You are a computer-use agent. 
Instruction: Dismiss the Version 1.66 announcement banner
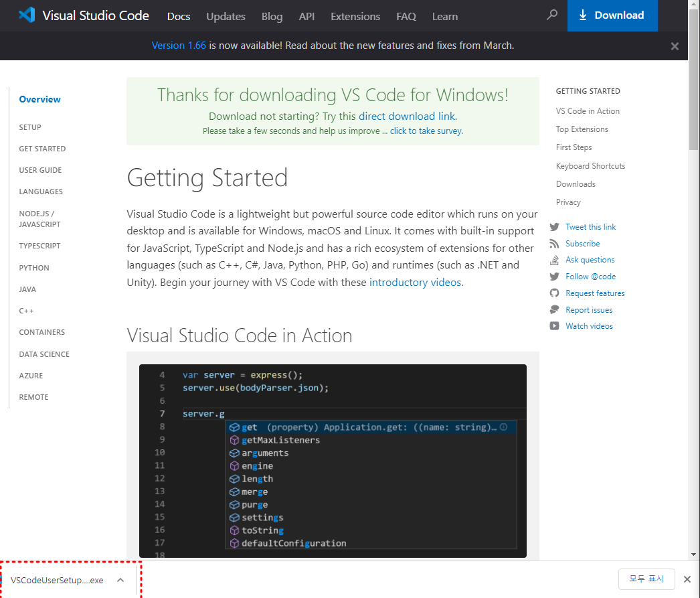coord(675,46)
